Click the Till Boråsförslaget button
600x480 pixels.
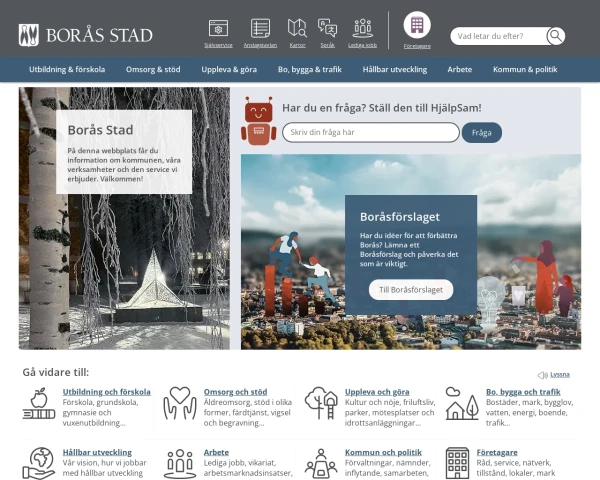pyautogui.click(x=411, y=290)
